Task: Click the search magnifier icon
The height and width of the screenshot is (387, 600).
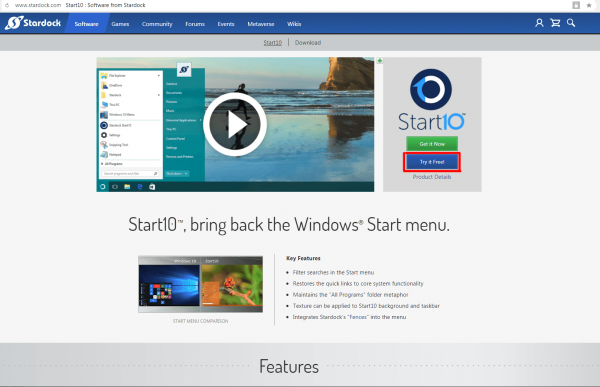Action: click(571, 23)
